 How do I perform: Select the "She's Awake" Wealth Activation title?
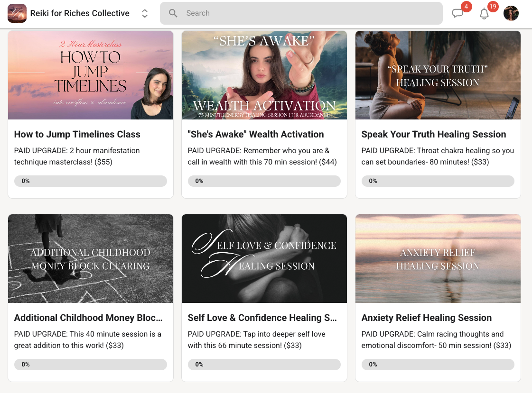(x=256, y=135)
